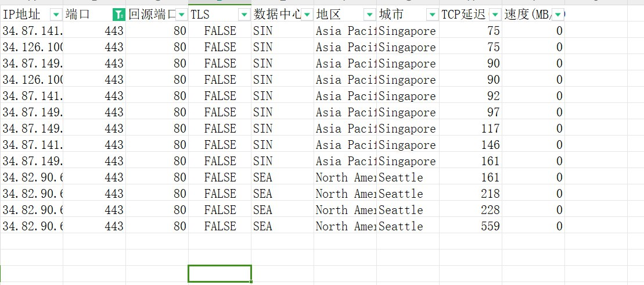644x285 pixels.
Task: Click the green-outlined empty cell below the table
Action: 220,273
